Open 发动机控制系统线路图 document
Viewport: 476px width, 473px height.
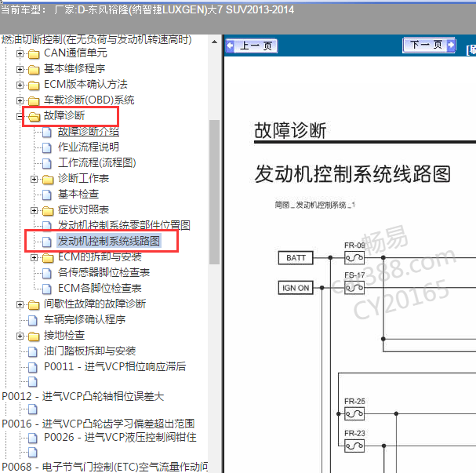coord(109,241)
